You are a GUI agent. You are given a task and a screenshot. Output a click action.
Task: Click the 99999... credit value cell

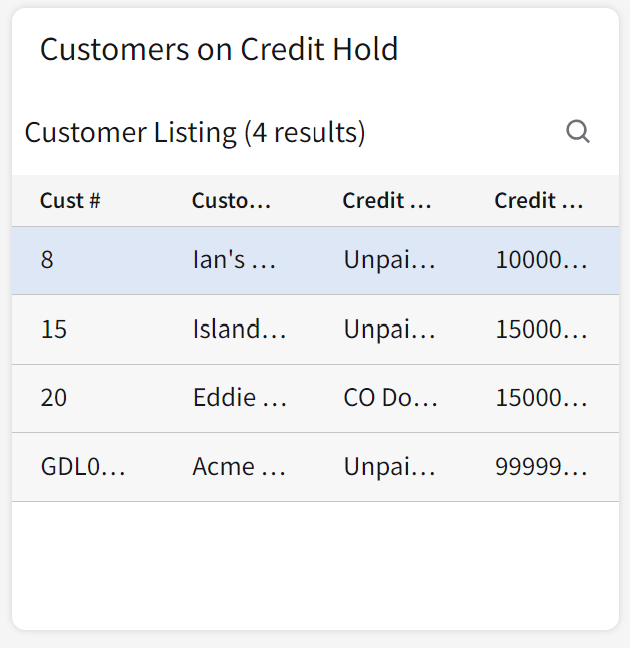541,467
